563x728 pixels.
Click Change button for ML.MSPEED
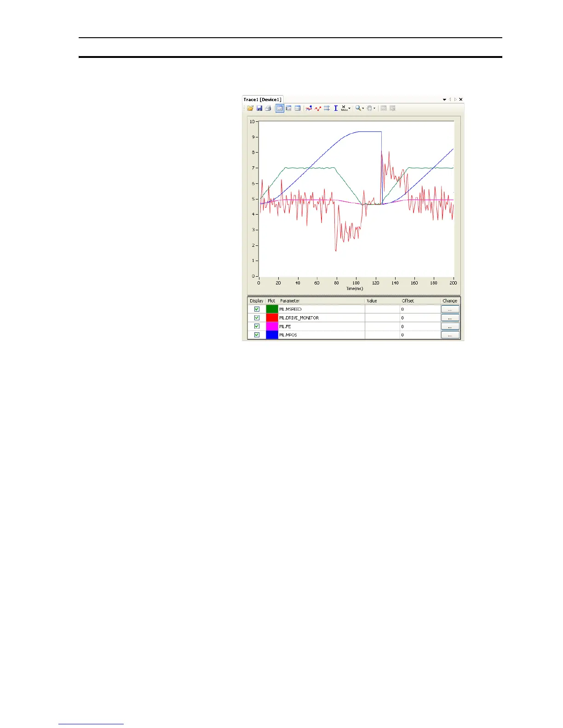(x=450, y=309)
